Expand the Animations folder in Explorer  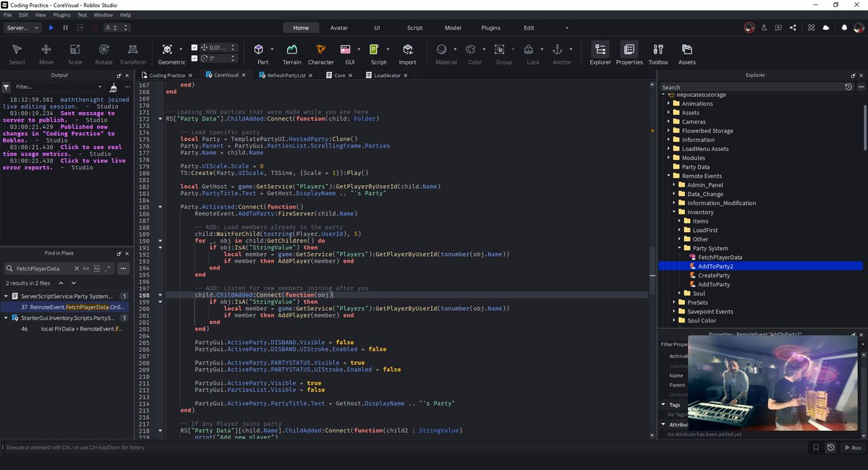pyautogui.click(x=669, y=103)
